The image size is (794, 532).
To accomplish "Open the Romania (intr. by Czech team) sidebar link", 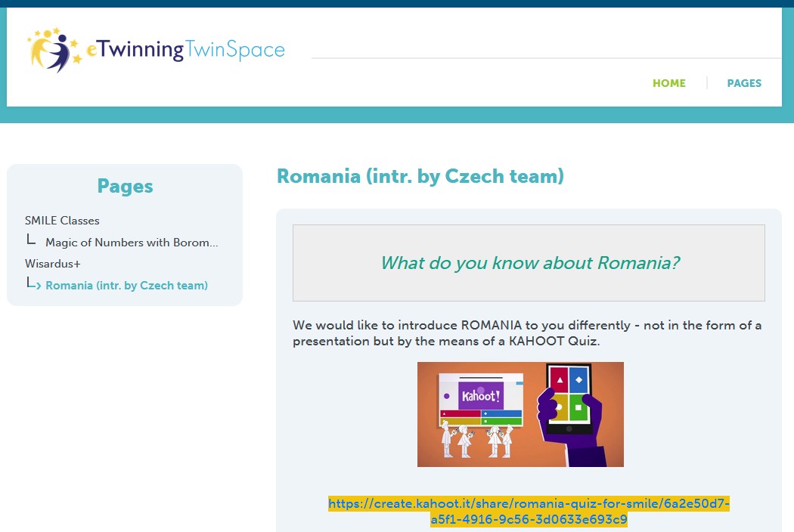I will coord(126,286).
